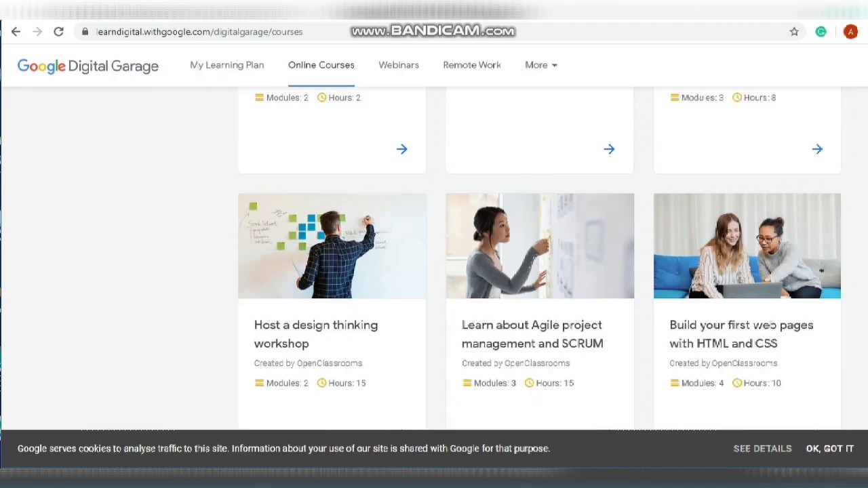The image size is (868, 488).
Task: Bookmark this page with the star icon
Action: (x=794, y=32)
